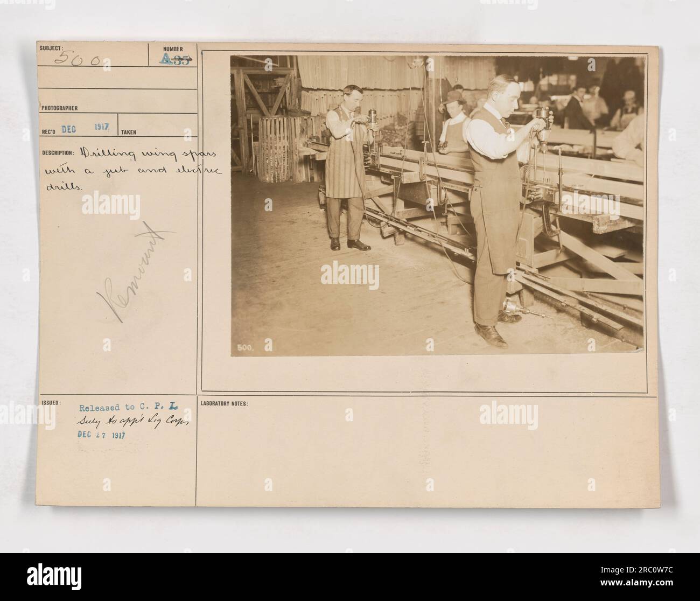
Task: Select the REC'D DEC 1917 stamp
Action: pos(75,129)
